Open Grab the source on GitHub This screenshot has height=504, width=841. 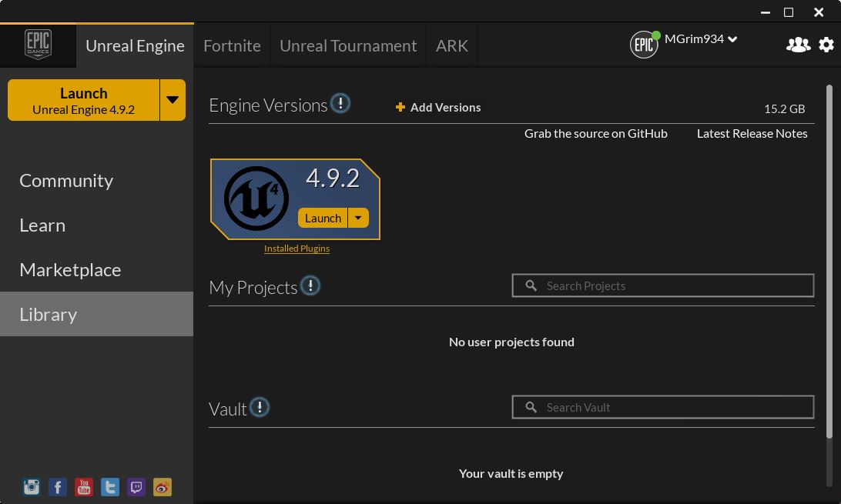tap(595, 133)
